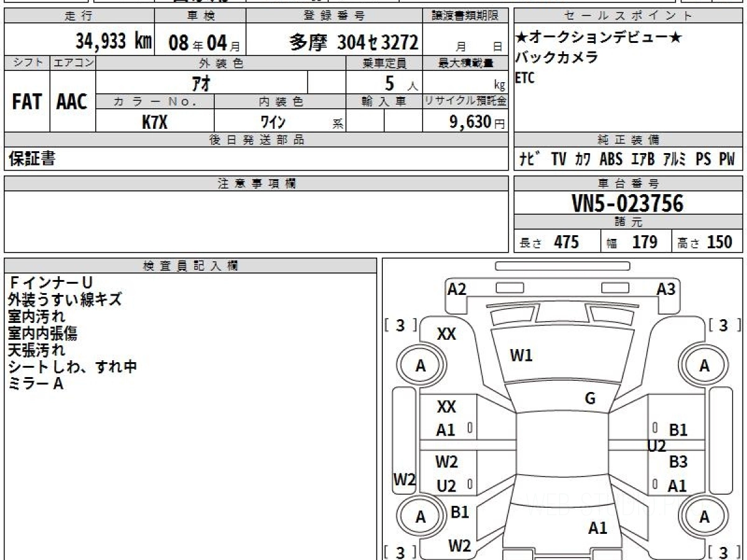Select the 登録番号 header cell
The image size is (747, 560).
(334, 16)
